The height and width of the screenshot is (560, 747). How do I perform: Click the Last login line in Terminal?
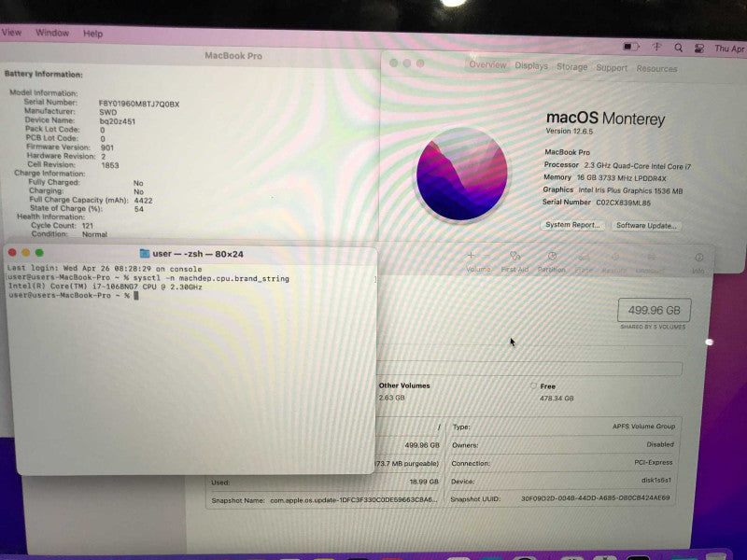[105, 269]
